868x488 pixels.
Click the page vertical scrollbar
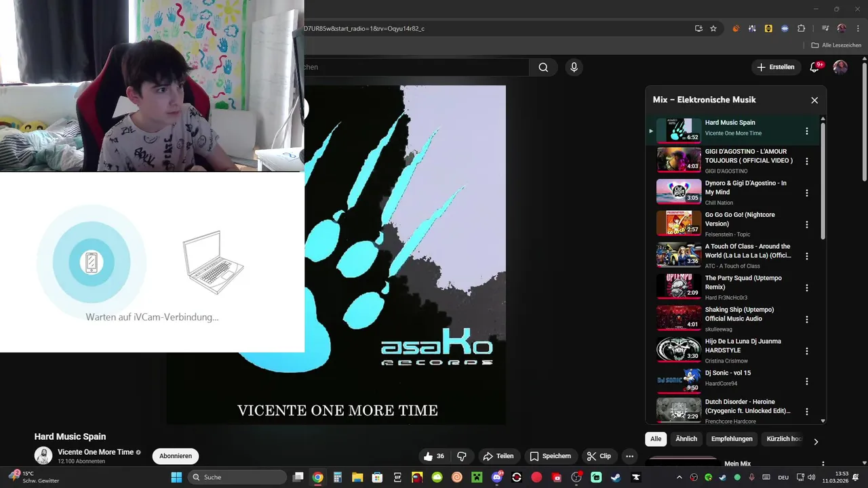865,122
